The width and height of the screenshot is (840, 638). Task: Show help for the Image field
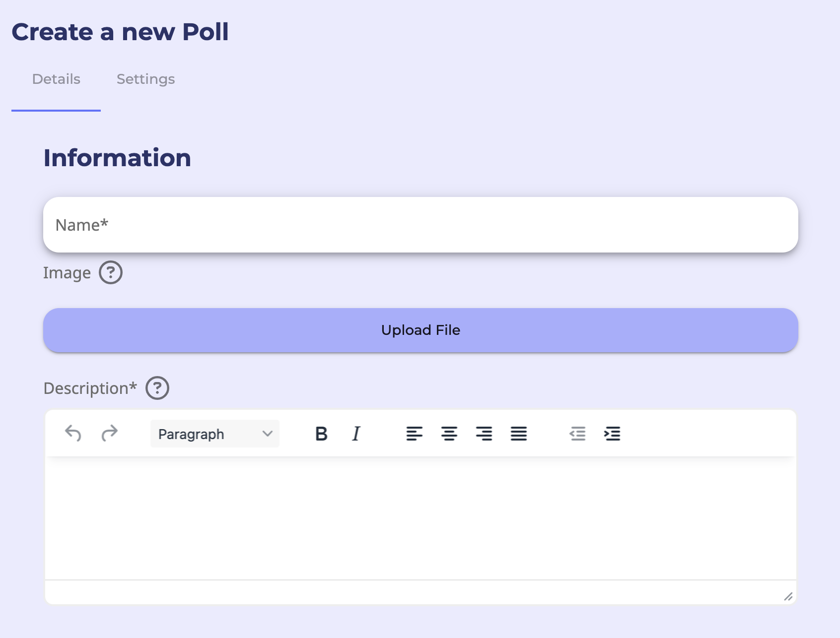click(x=111, y=273)
